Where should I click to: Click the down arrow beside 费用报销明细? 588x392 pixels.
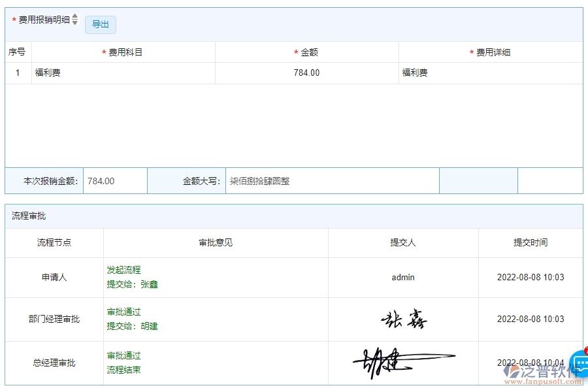pos(75,23)
